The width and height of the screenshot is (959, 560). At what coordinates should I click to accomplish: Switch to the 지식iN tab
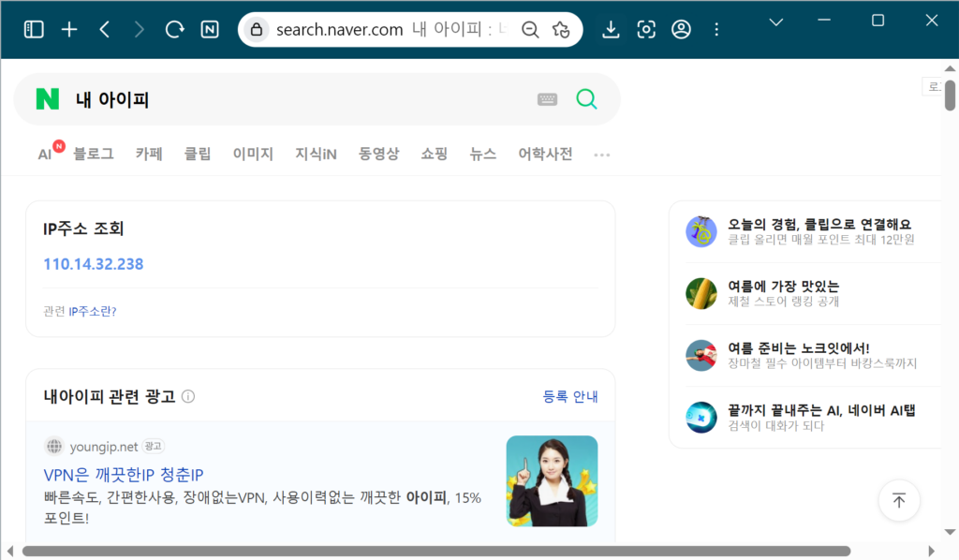click(x=316, y=154)
